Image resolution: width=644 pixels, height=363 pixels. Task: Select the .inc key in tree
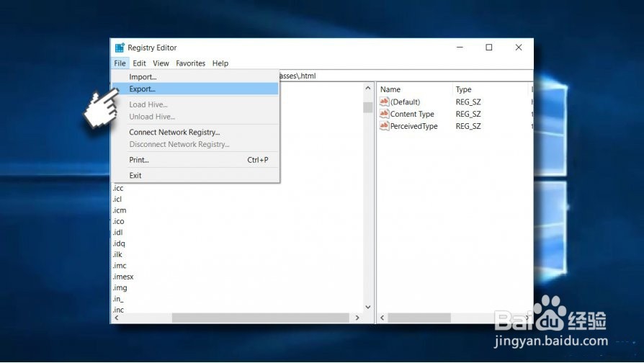coord(118,310)
